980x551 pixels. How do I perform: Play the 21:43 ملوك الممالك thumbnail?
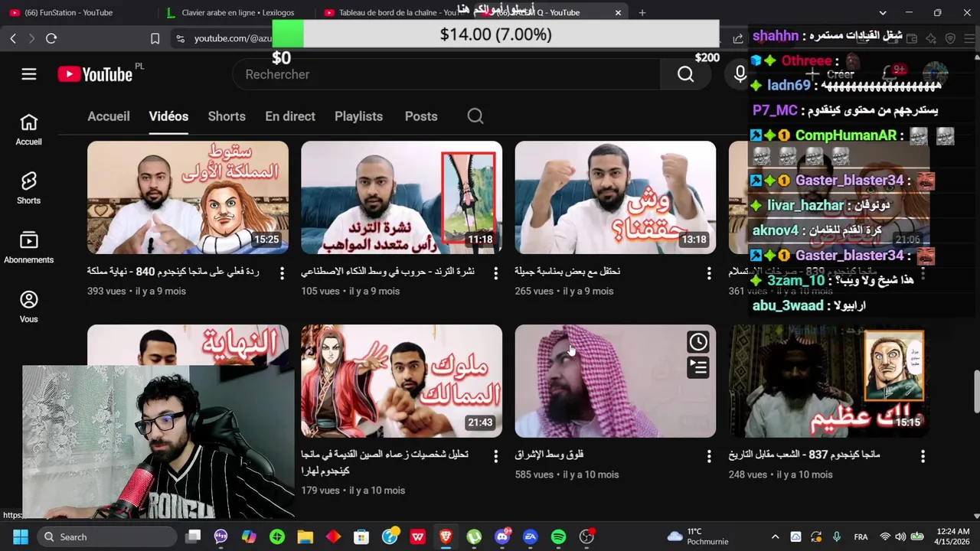coord(401,381)
